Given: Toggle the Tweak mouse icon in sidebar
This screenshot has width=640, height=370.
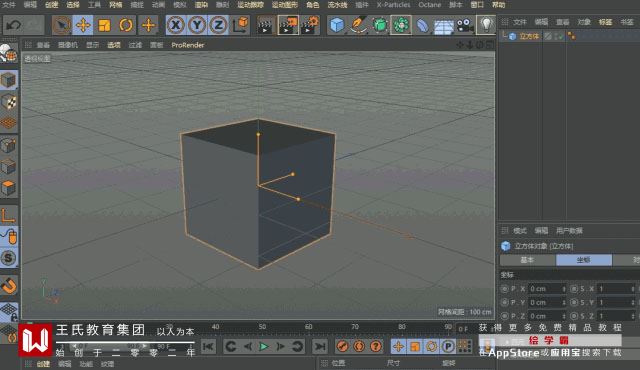Looking at the screenshot, I should tap(9, 237).
